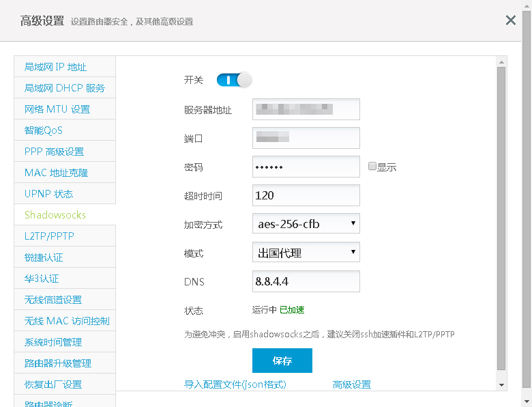Select the 网络 MTU 设置 tab

65,109
